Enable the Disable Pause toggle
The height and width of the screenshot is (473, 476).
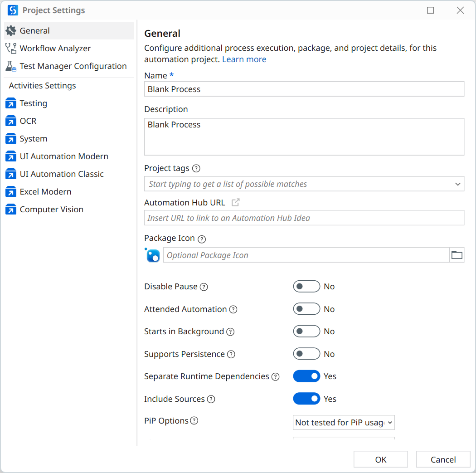[306, 287]
